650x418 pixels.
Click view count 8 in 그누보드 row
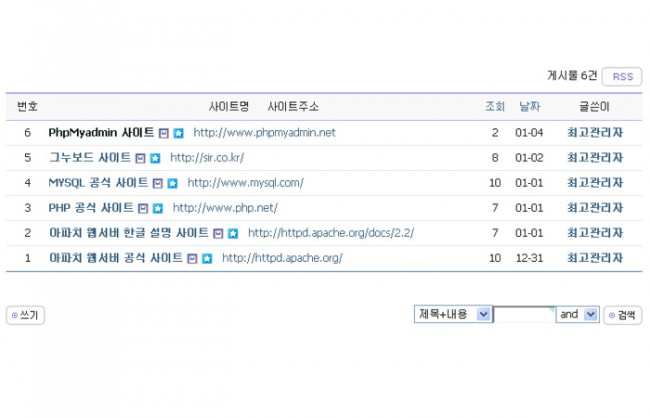click(495, 158)
